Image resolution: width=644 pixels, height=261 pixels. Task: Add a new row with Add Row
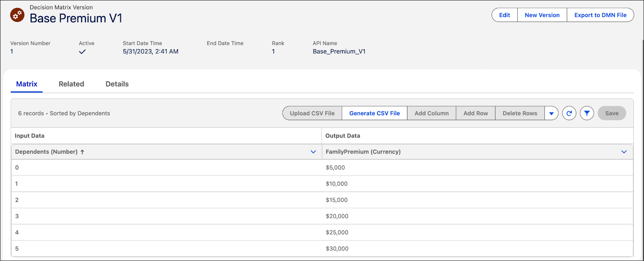[475, 113]
